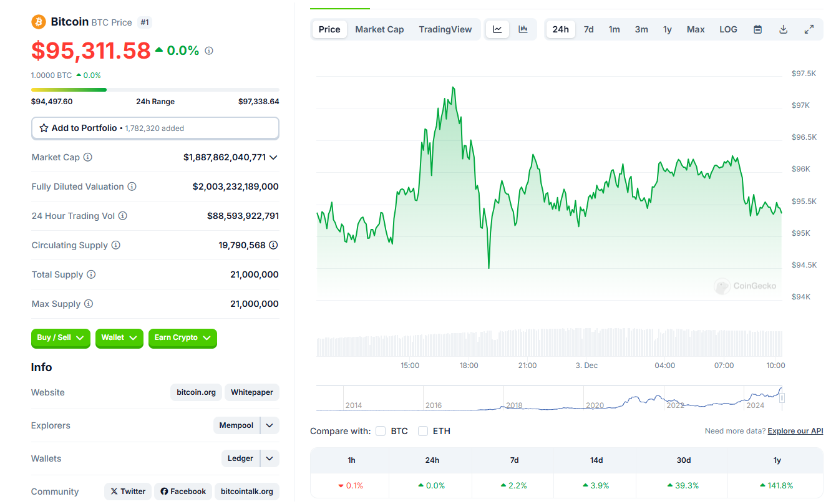Screen dimensions: 836x504
Task: Click the 24h Range progress bar
Action: 155,90
